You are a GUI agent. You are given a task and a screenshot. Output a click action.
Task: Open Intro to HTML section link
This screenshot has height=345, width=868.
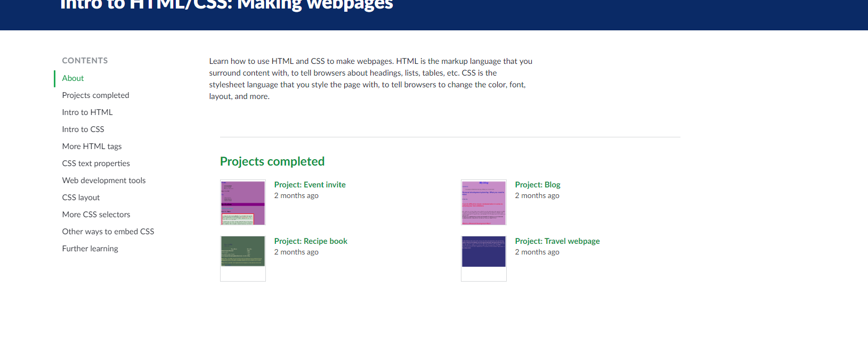tap(87, 112)
